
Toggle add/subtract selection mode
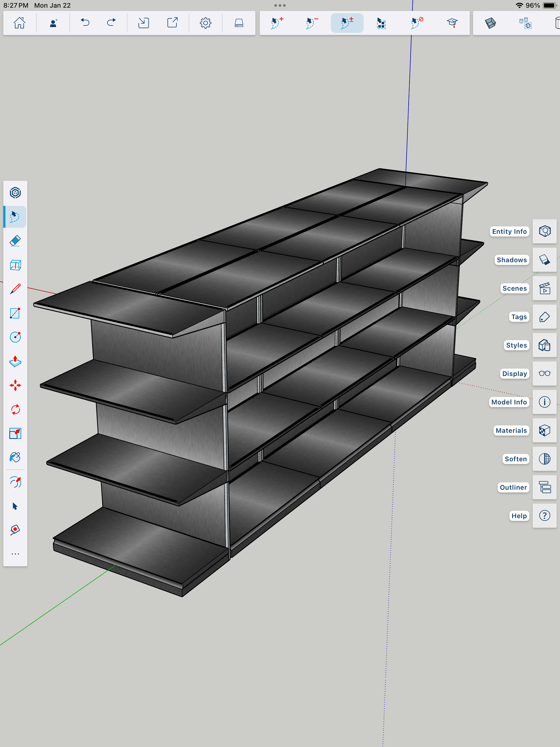(347, 23)
